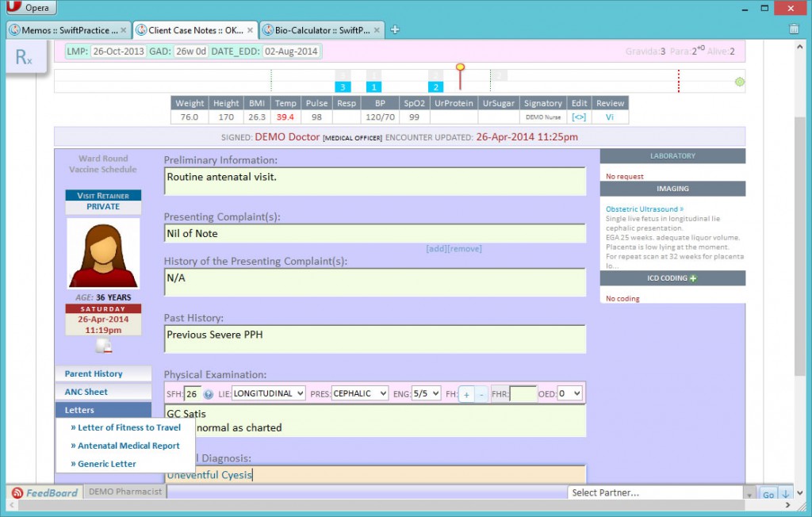Click the printer icon below the visit date
812x517 pixels.
coord(102,345)
